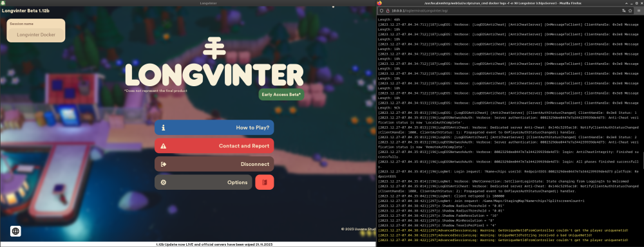
Task: Open the game Options menu
Action: click(204, 182)
